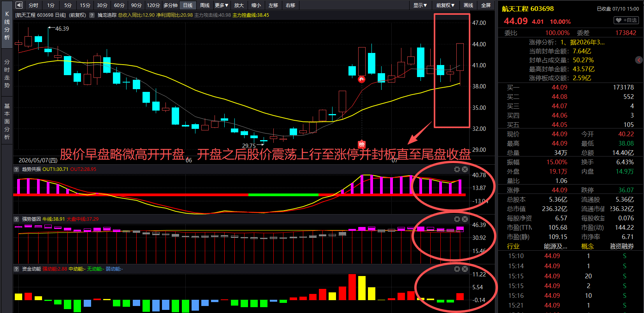This screenshot has width=644, height=313.
Task: Click the 换手 6.43% value
Action: 625,162
